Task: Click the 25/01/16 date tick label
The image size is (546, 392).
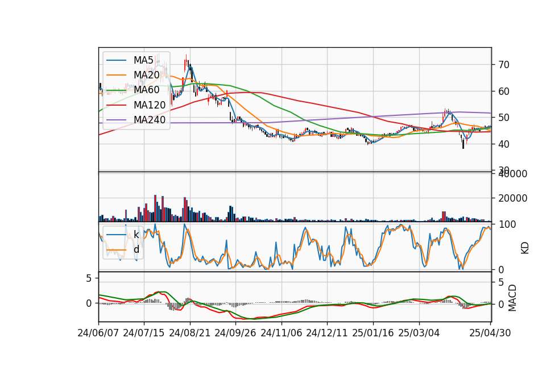Action: click(x=373, y=333)
